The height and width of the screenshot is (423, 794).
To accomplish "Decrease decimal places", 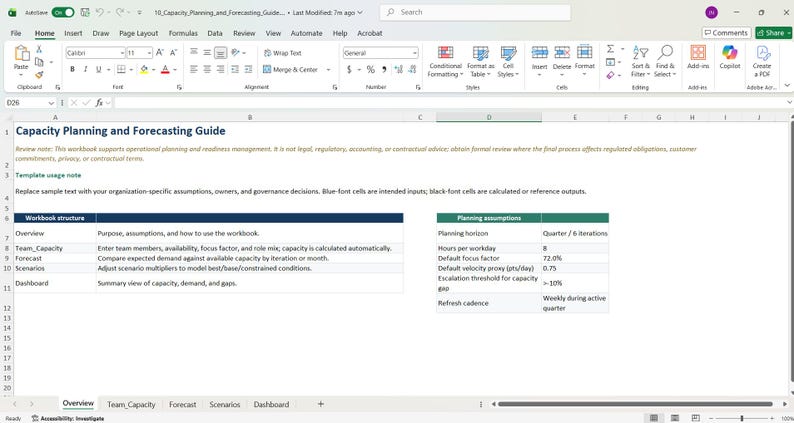I will pos(413,69).
